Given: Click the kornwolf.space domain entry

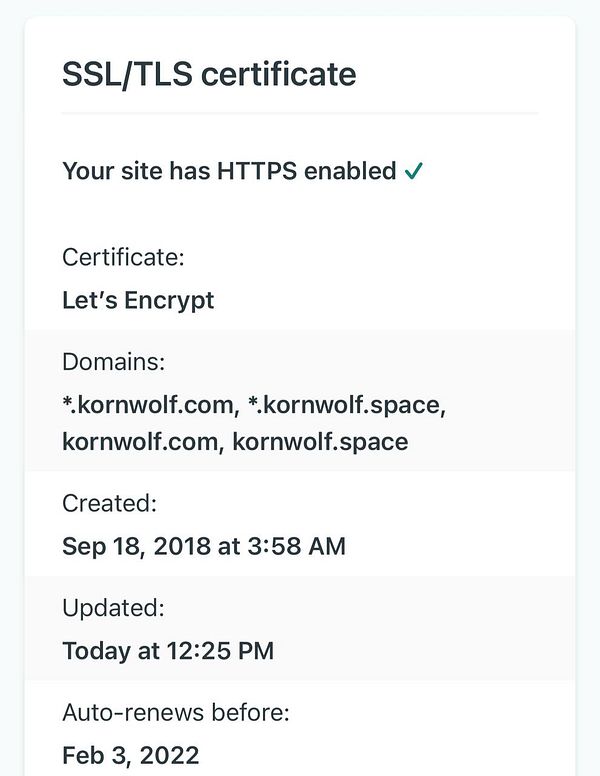Looking at the screenshot, I should tap(320, 441).
